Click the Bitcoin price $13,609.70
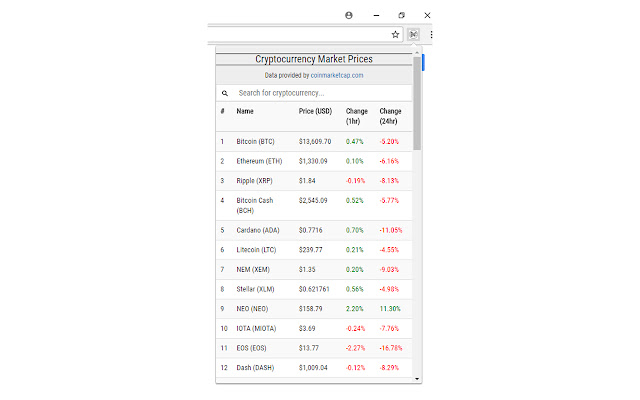 point(315,142)
